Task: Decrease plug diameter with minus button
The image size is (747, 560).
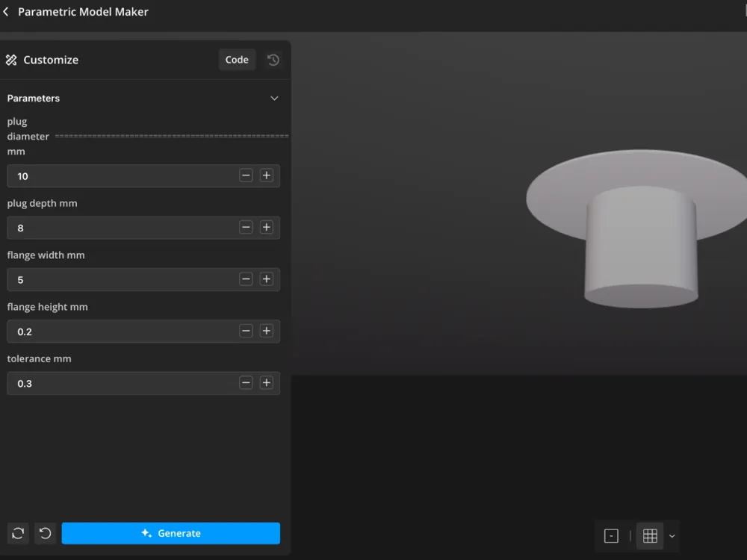Action: click(246, 175)
